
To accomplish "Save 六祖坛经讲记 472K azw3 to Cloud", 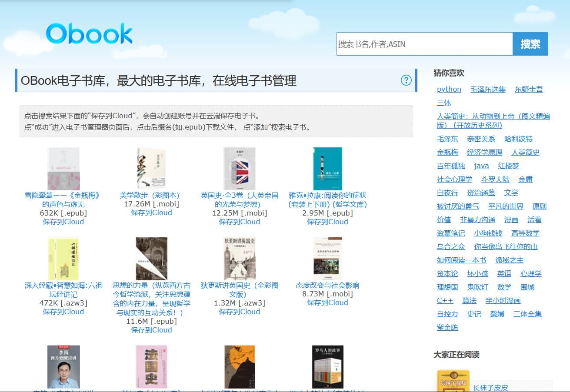I will tap(63, 312).
